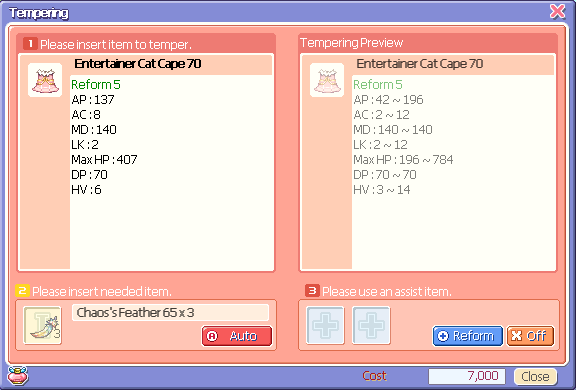Click the second assist item plus slot
576x390 pixels.
[x=371, y=325]
